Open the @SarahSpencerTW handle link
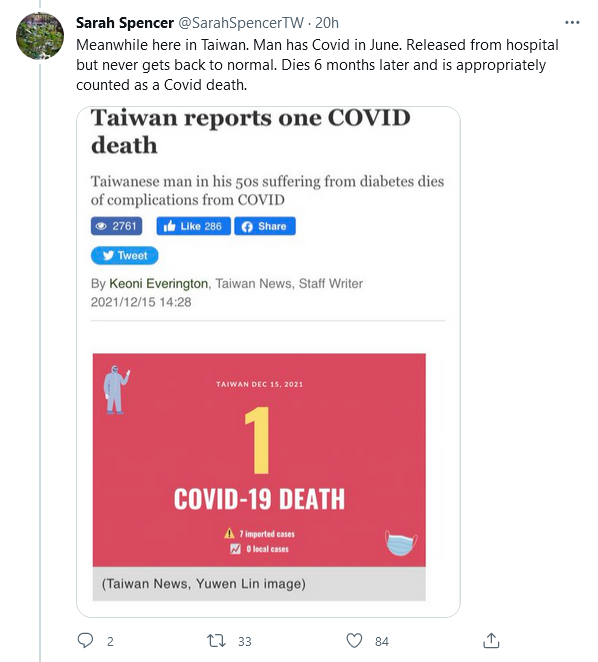Screen dimensions: 598x662 pyautogui.click(x=240, y=23)
